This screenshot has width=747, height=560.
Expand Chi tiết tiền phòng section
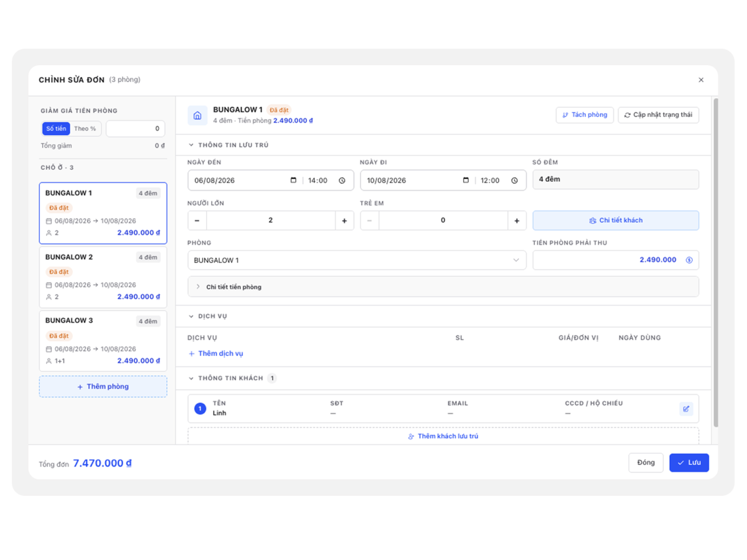coord(443,287)
